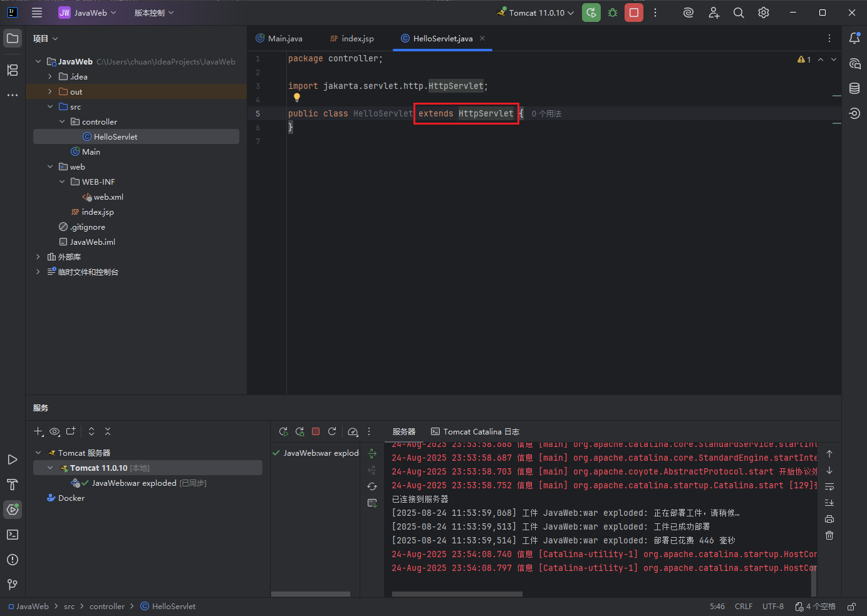Open the 服务器 console tab
Screen dimensions: 867x616
click(404, 431)
